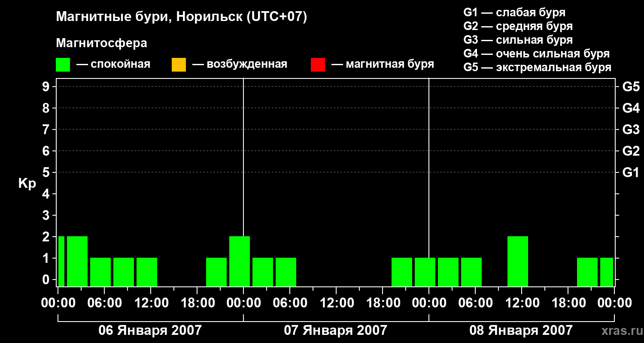644x343 pixels.
Task: Click the green 'спокойная' legend swatch
Action: pos(63,65)
